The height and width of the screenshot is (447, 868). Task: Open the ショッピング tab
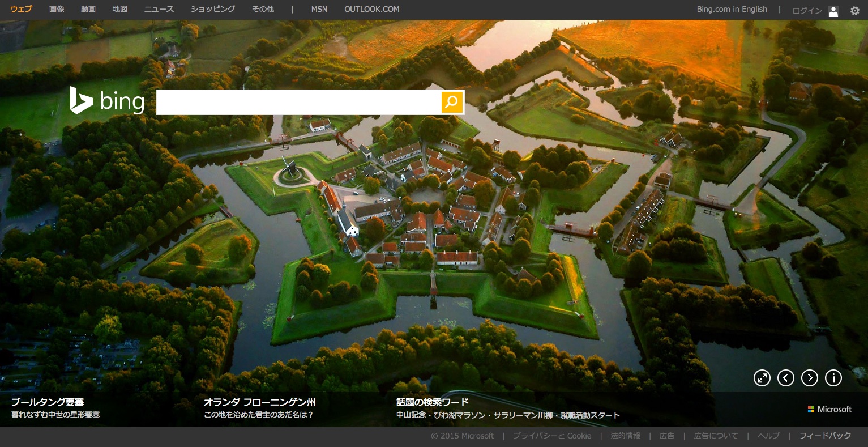213,9
